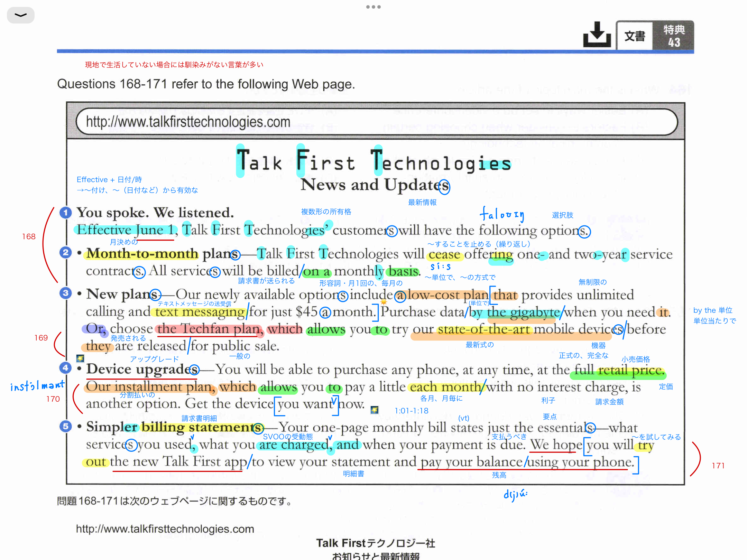Tap the blue note 無制限の
Viewport: 747px width, 560px height.
pyautogui.click(x=592, y=282)
